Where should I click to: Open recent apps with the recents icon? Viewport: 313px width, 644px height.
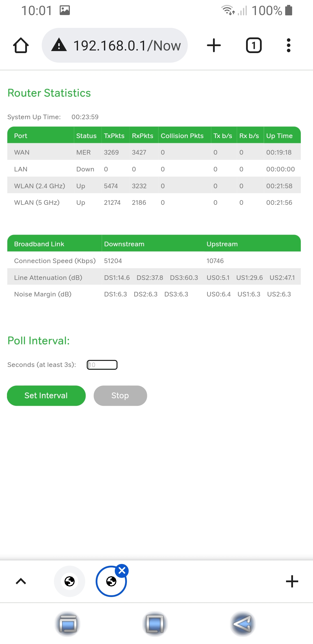(x=68, y=624)
